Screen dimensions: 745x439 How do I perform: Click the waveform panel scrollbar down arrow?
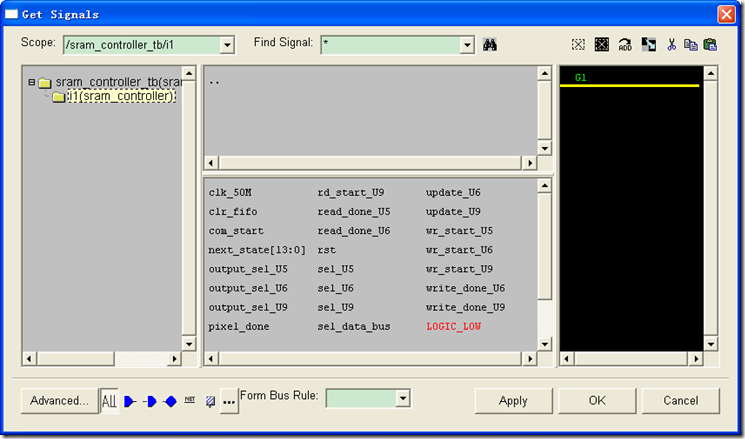point(711,344)
